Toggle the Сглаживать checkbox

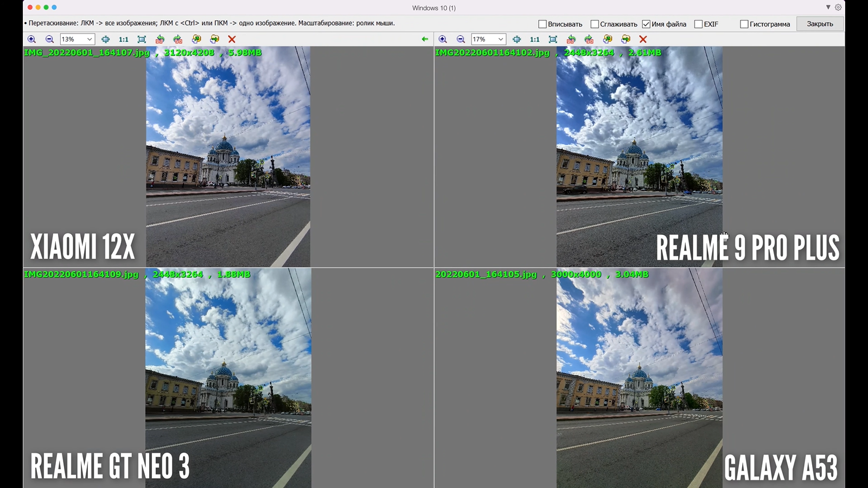595,24
